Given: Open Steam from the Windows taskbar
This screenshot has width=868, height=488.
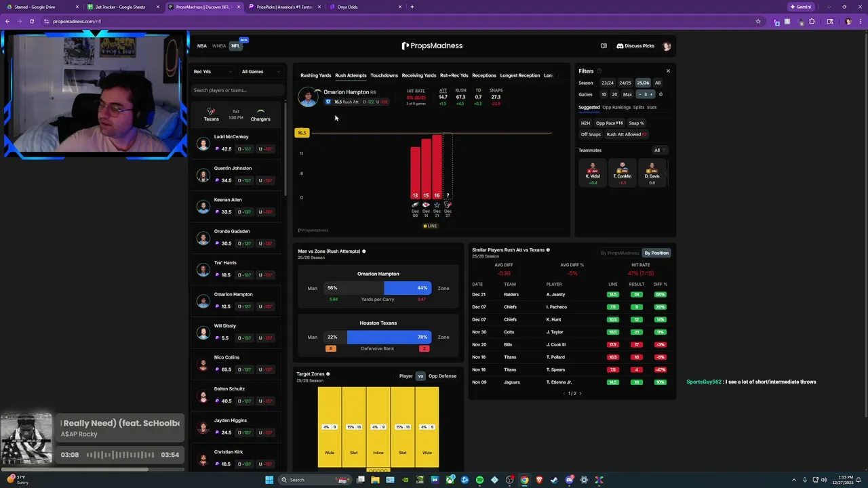Looking at the screenshot, I should point(554,480).
